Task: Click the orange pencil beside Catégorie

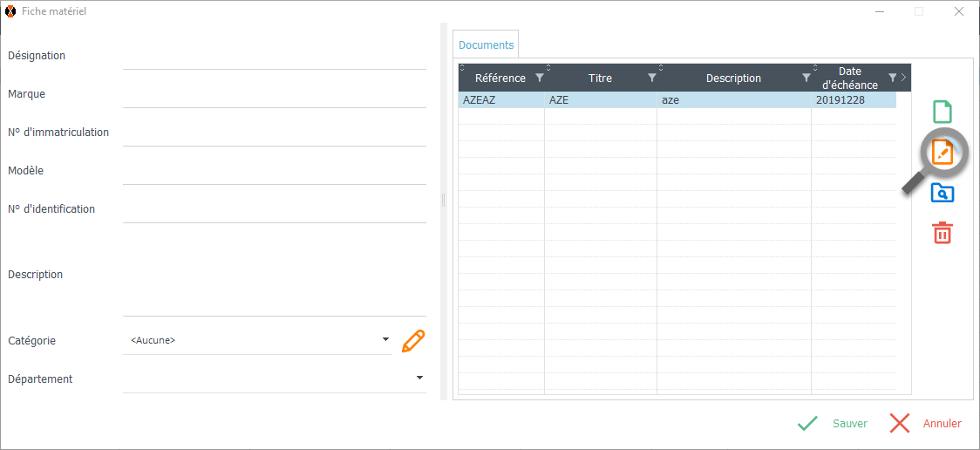Action: coord(413,341)
